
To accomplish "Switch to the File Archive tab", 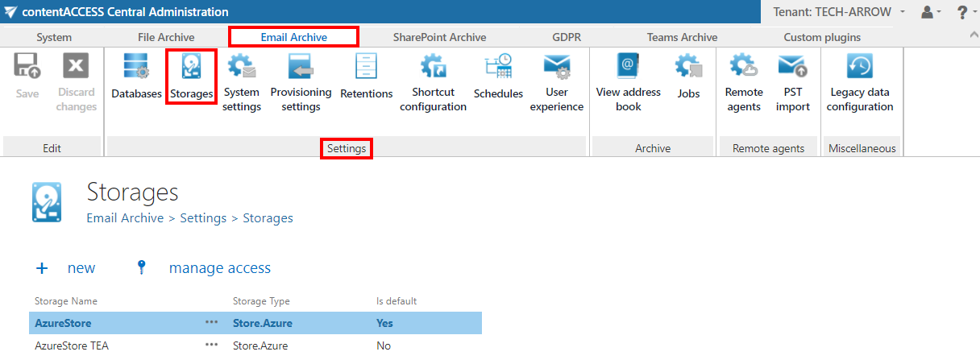I will [x=166, y=37].
